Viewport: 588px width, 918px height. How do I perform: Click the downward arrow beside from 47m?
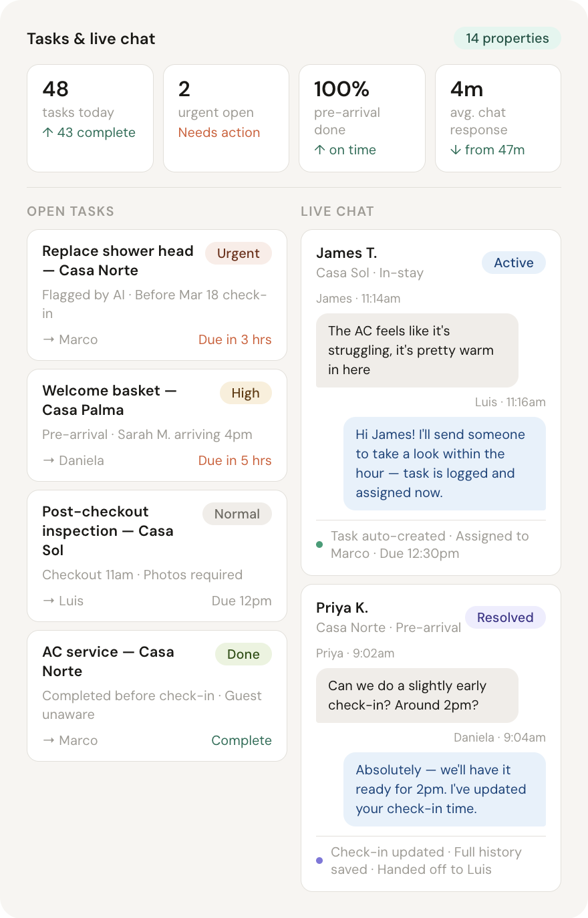click(454, 150)
